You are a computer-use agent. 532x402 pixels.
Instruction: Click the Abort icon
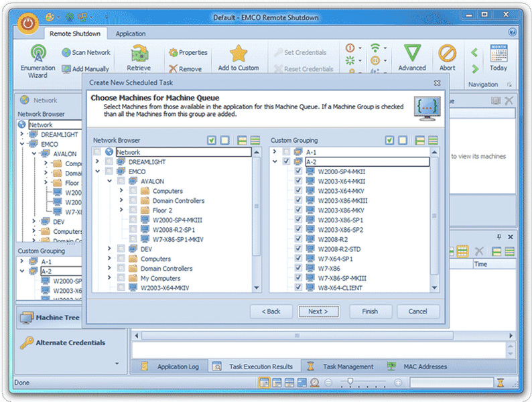(447, 53)
